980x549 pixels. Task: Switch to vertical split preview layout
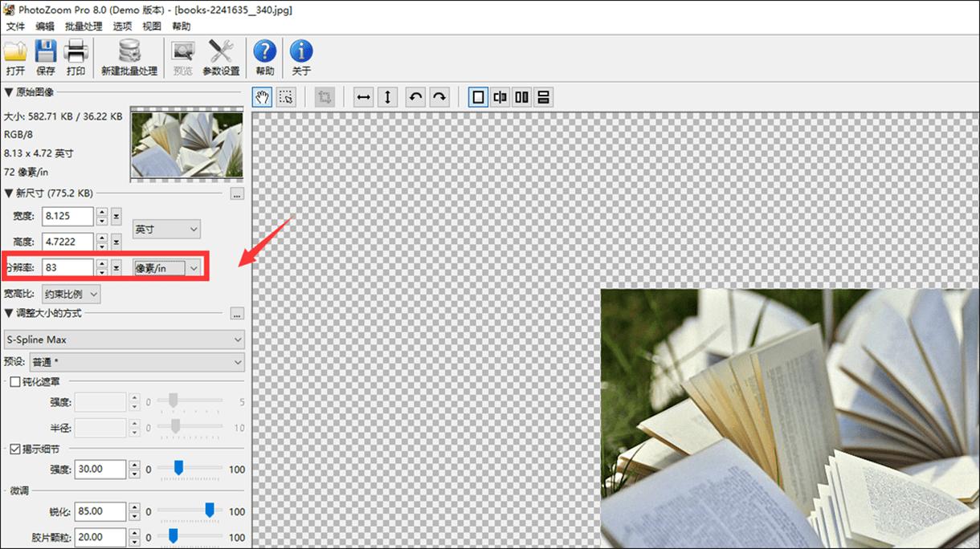coord(522,97)
